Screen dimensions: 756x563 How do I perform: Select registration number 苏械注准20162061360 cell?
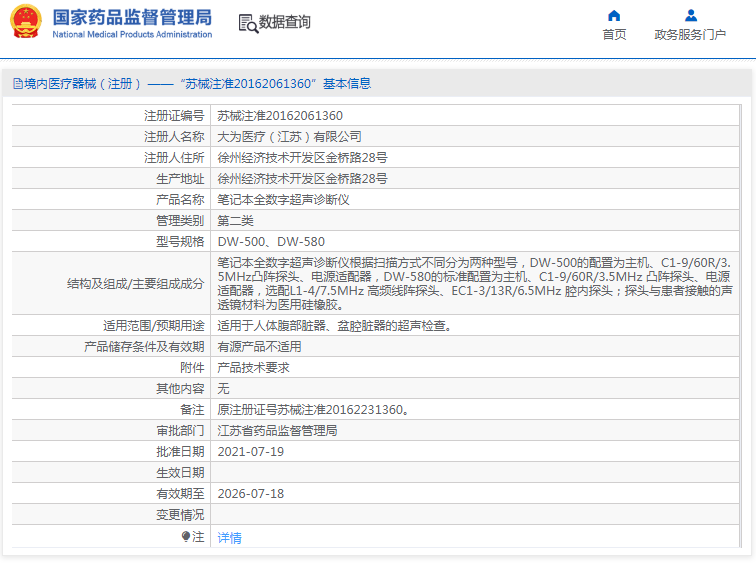pos(280,116)
